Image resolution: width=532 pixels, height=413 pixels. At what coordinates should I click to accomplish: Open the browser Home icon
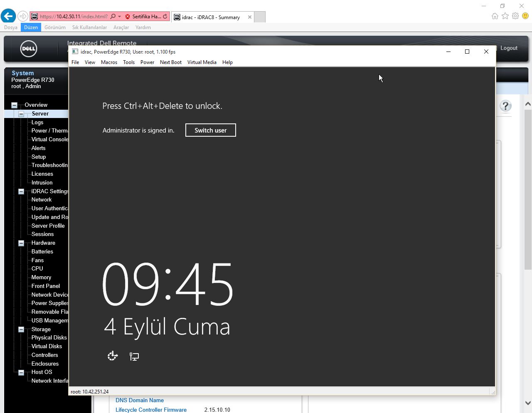click(x=495, y=16)
